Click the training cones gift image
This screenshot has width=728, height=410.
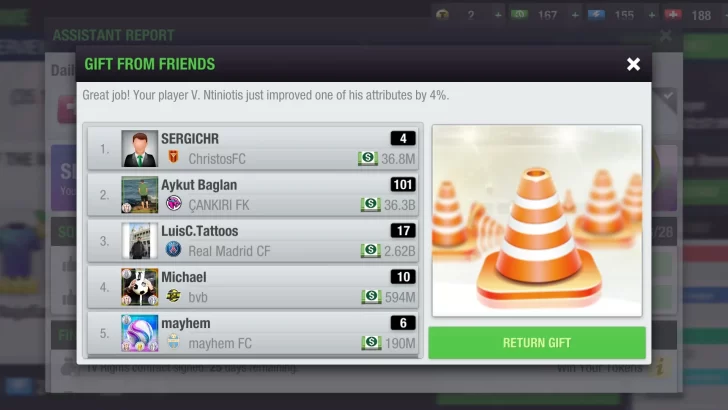(537, 221)
